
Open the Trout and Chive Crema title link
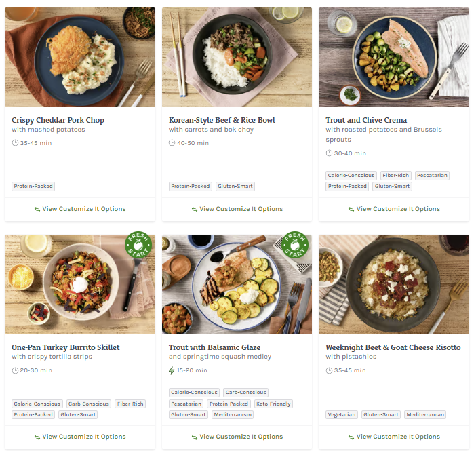point(366,120)
